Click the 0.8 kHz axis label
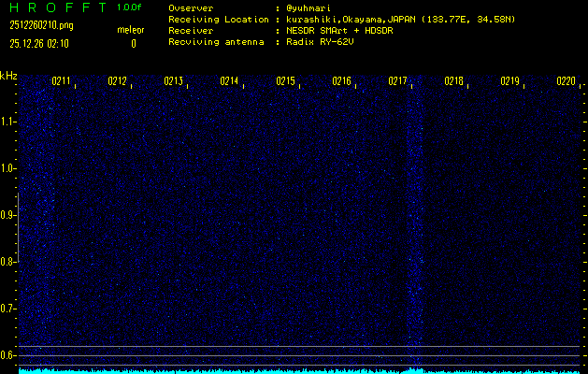 pyautogui.click(x=7, y=262)
